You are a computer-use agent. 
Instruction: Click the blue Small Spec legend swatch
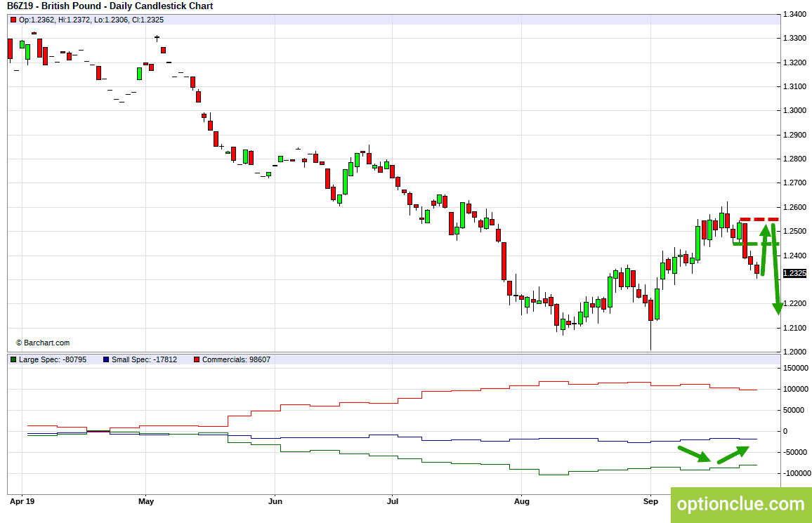point(106,359)
